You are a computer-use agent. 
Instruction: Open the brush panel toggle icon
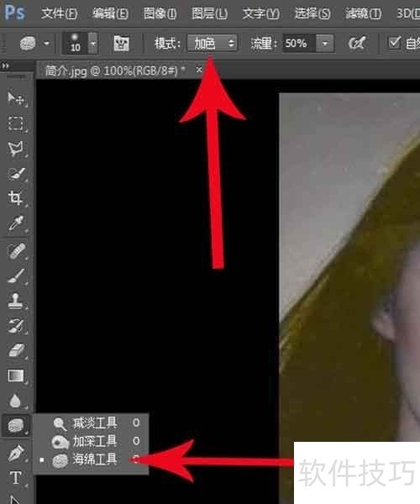pos(122,43)
